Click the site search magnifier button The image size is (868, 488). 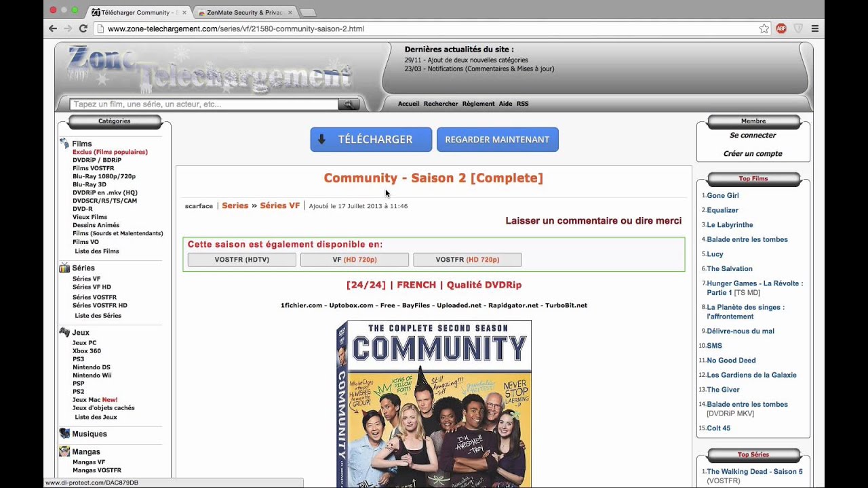[x=349, y=104]
